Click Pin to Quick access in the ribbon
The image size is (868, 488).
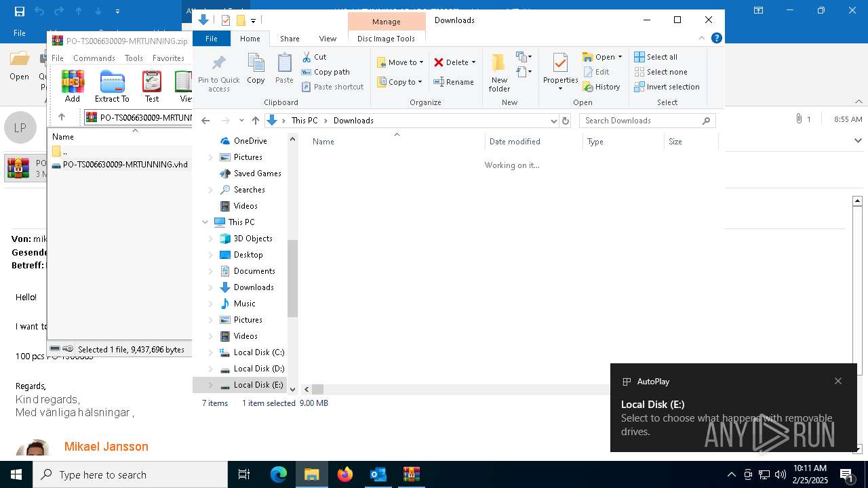tap(218, 73)
